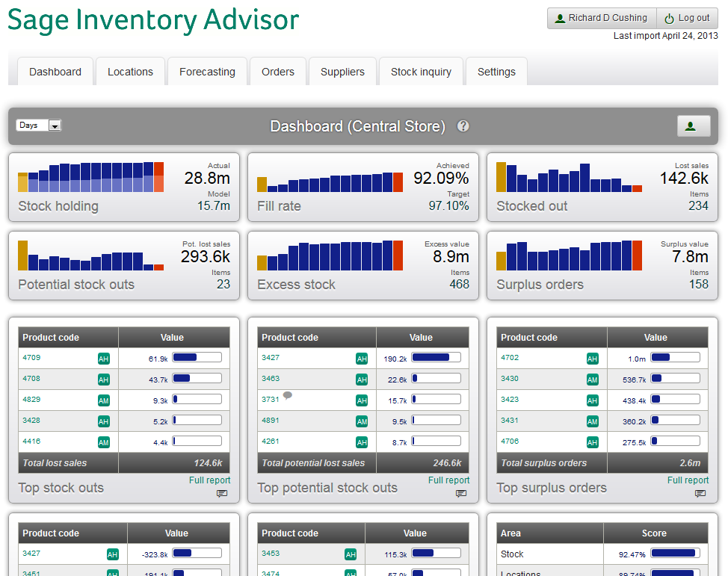This screenshot has height=576, width=728.
Task: Click the AM badge for product 4829
Action: pyautogui.click(x=104, y=400)
